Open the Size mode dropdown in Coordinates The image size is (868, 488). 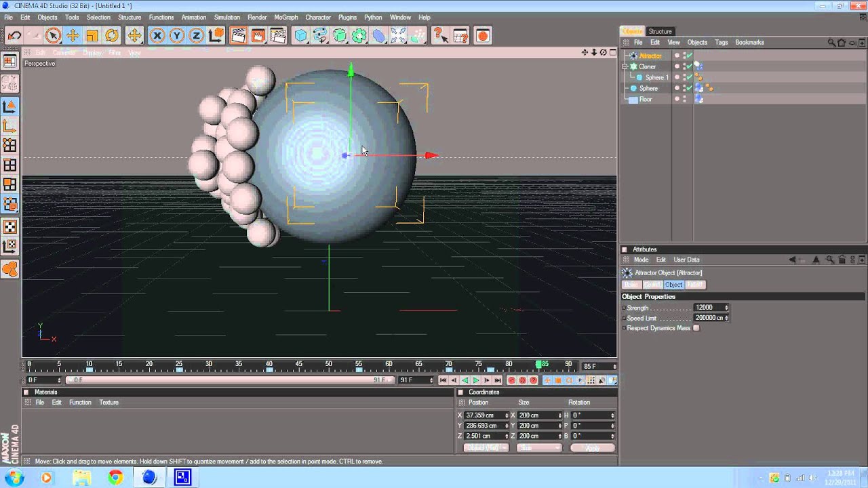click(x=540, y=448)
